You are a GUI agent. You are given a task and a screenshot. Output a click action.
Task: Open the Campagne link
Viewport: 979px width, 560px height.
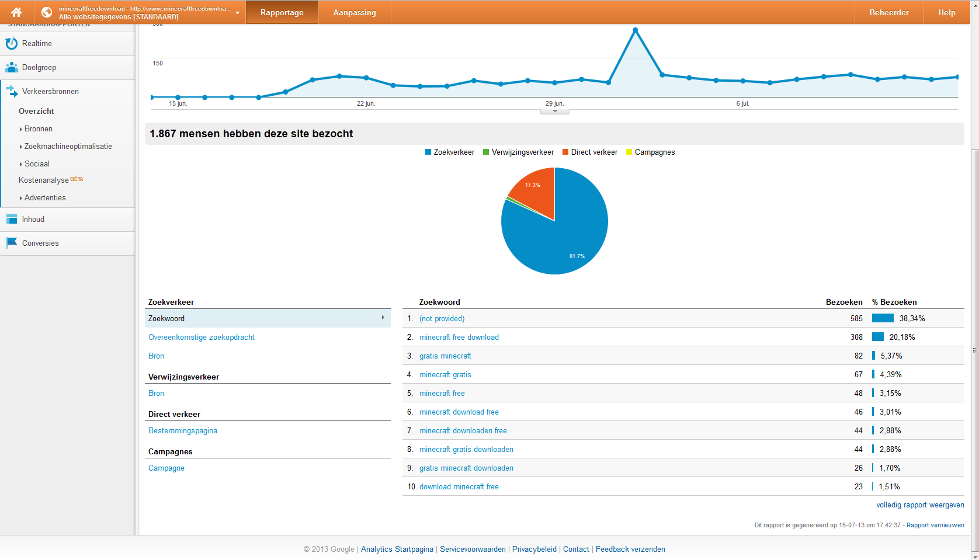(x=166, y=468)
